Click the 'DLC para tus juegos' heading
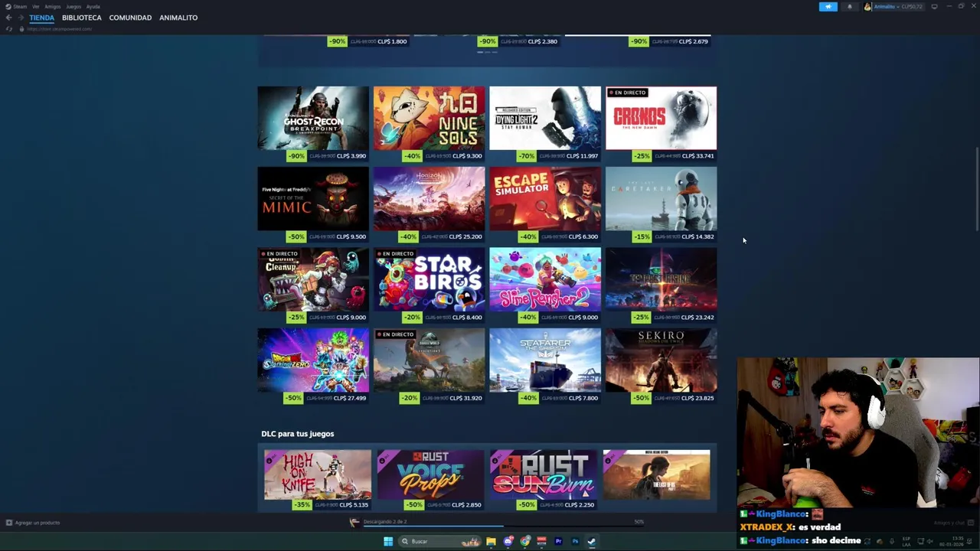 (x=297, y=434)
